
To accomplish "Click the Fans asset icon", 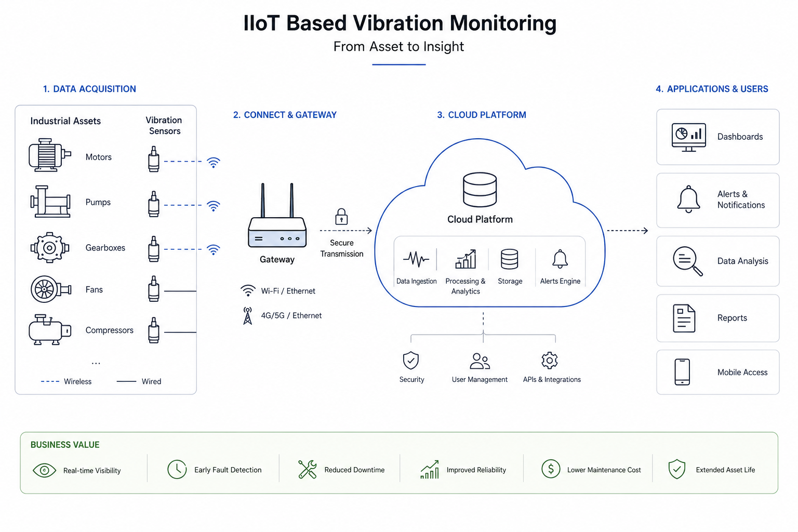I will (50, 289).
